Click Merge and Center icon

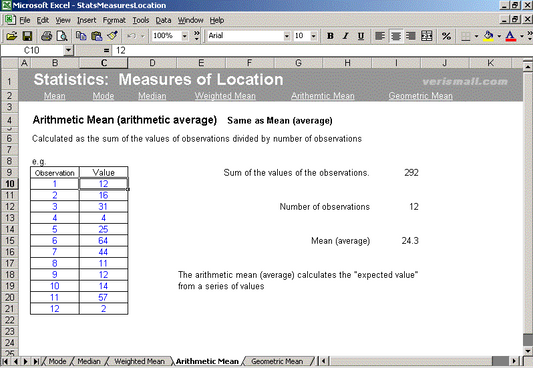[x=427, y=36]
